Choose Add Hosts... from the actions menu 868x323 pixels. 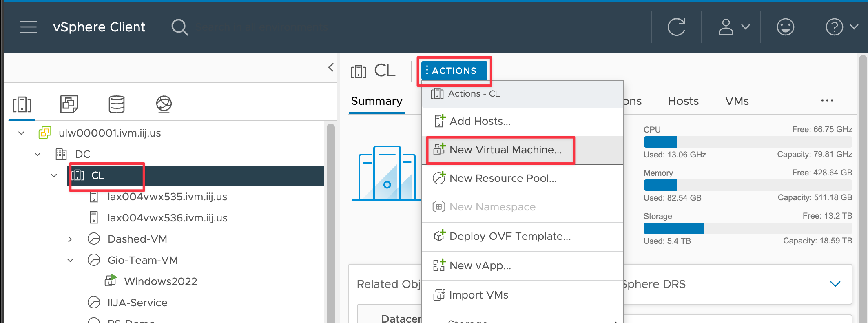point(523,121)
